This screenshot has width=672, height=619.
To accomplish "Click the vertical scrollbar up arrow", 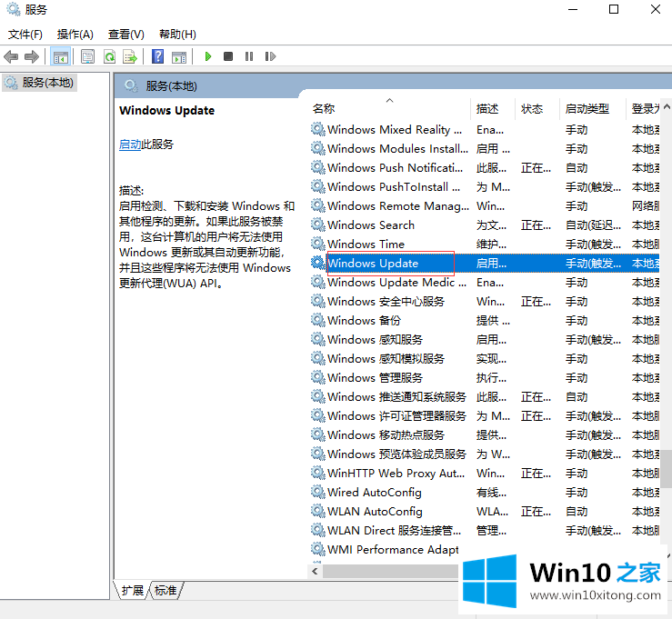I will click(667, 106).
